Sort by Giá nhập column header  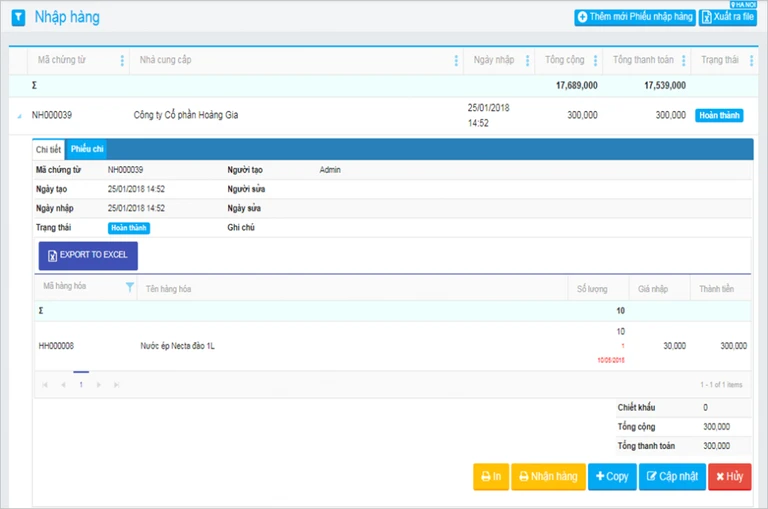point(653,289)
